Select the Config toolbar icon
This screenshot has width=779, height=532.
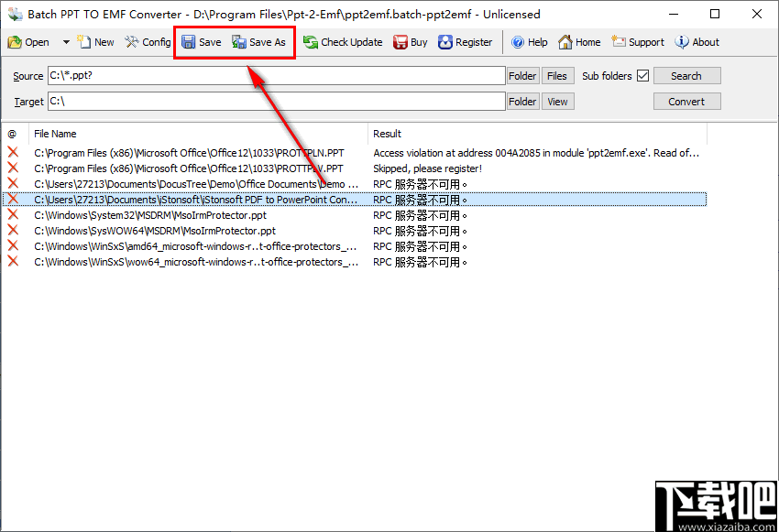[x=147, y=41]
